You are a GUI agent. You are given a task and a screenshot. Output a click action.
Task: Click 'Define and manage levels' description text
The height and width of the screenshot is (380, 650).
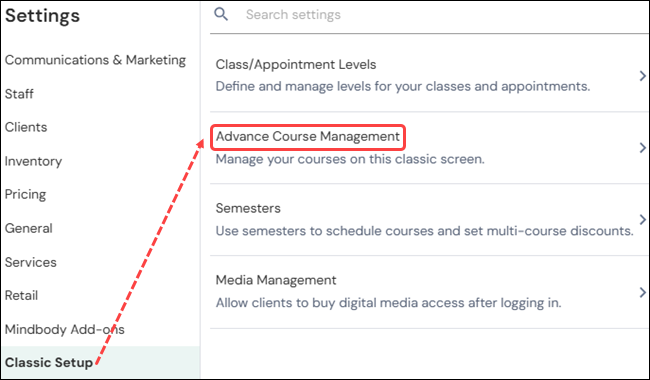tap(403, 87)
